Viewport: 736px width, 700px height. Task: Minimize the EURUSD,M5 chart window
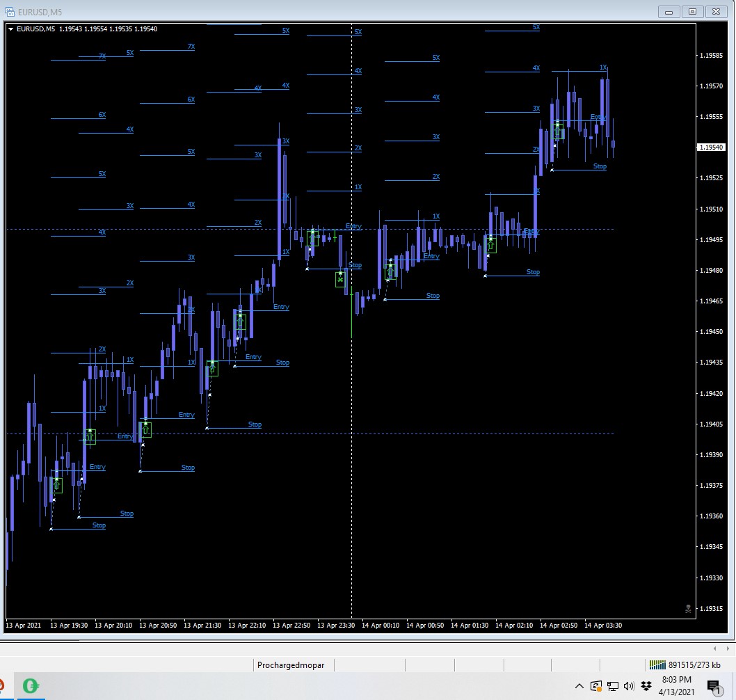tap(669, 12)
